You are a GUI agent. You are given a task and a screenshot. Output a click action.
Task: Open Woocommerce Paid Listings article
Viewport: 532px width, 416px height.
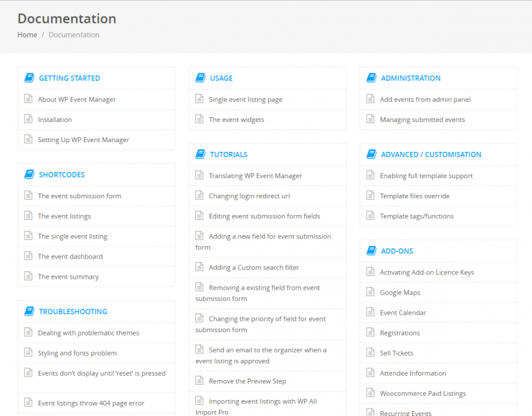click(x=423, y=393)
